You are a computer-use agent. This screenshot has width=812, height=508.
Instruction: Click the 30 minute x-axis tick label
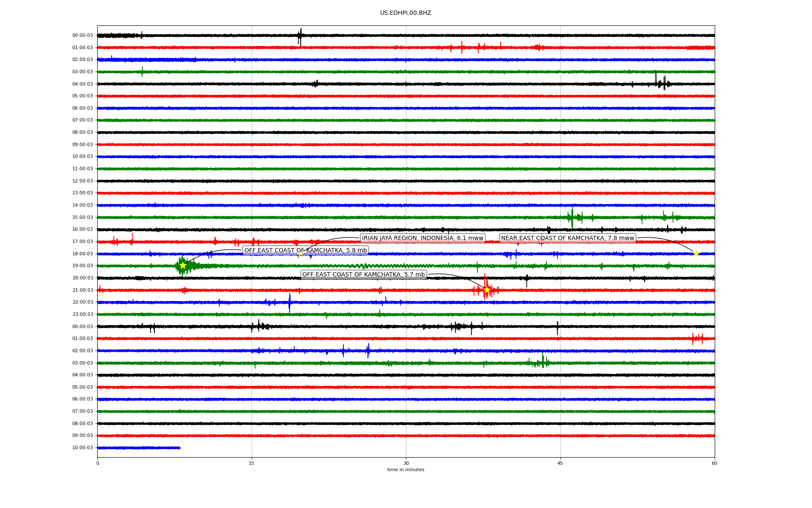[x=406, y=463]
